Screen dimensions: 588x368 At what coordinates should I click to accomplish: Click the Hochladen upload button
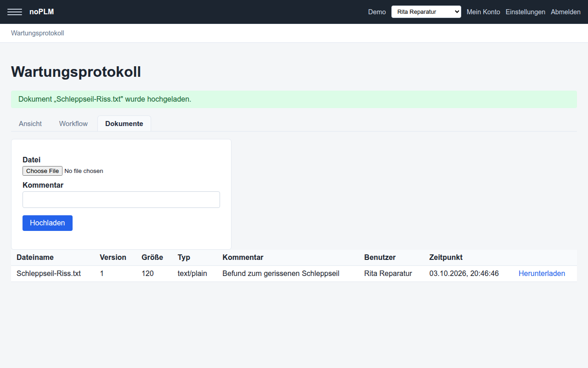pyautogui.click(x=47, y=223)
